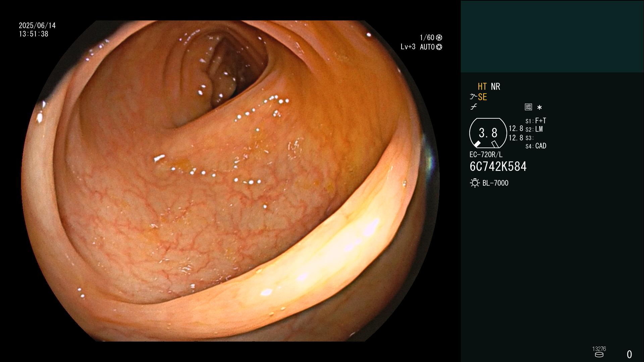Click the 0 image counter
Screen dimensions: 644x362
[630, 354]
